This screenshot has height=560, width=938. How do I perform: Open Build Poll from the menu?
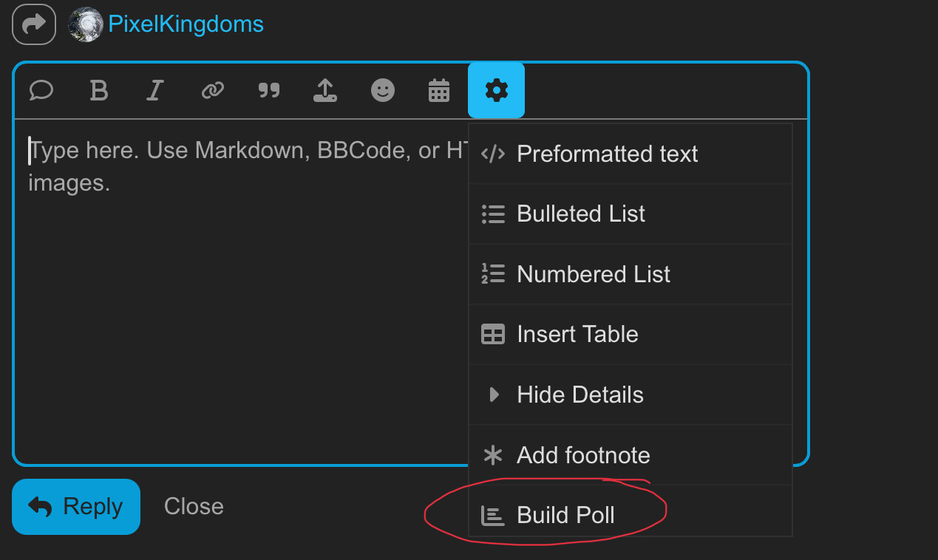[631, 515]
